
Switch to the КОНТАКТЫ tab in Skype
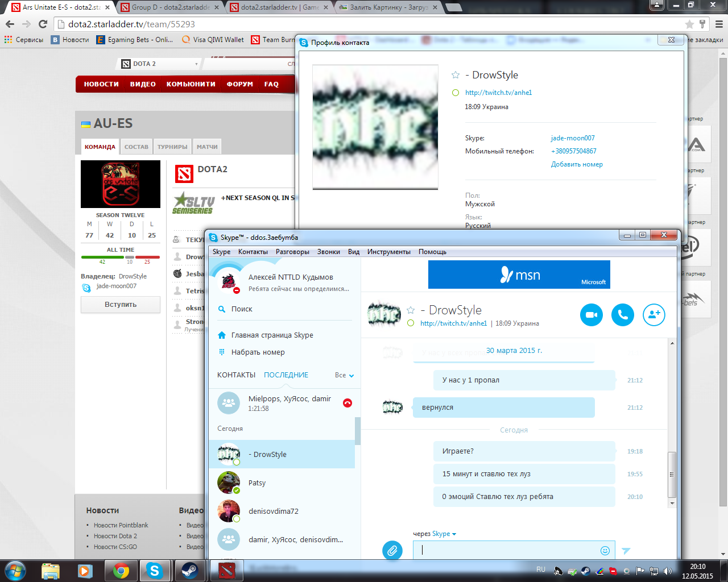point(237,375)
